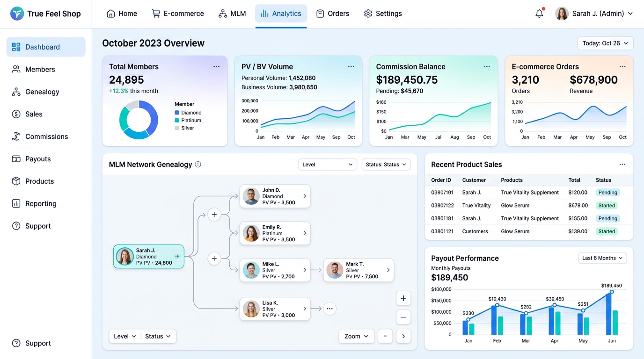644x359 pixels.
Task: Click the True Feel Shop logo icon
Action: pyautogui.click(x=17, y=14)
